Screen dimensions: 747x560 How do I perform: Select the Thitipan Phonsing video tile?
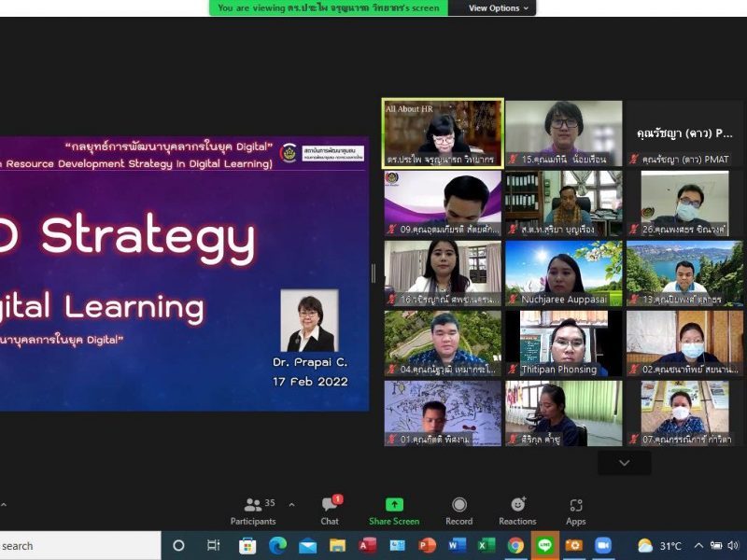click(x=563, y=343)
